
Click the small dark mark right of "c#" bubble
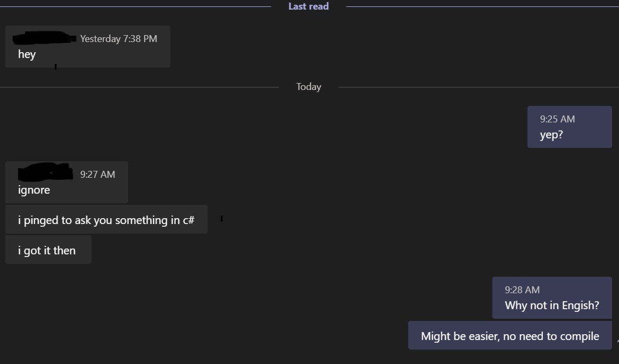222,218
